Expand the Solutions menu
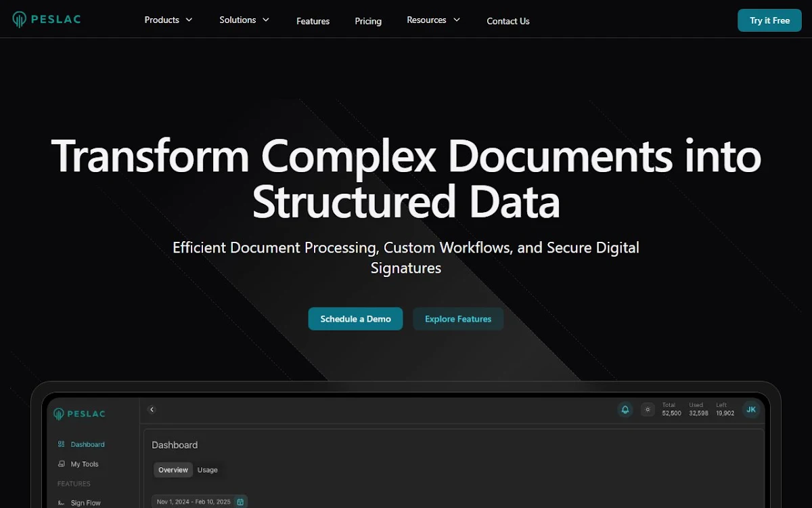Image resolution: width=812 pixels, height=508 pixels. 244,20
